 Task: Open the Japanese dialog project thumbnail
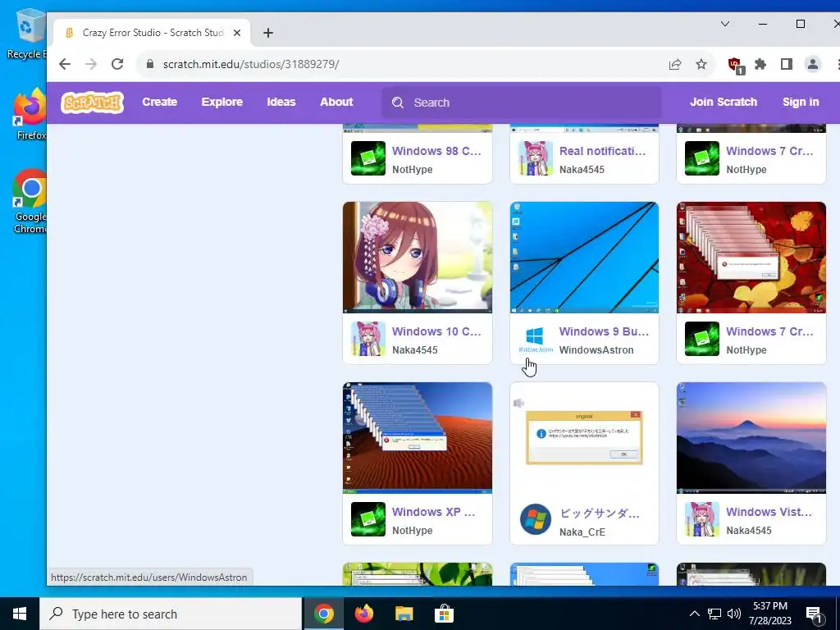click(584, 438)
